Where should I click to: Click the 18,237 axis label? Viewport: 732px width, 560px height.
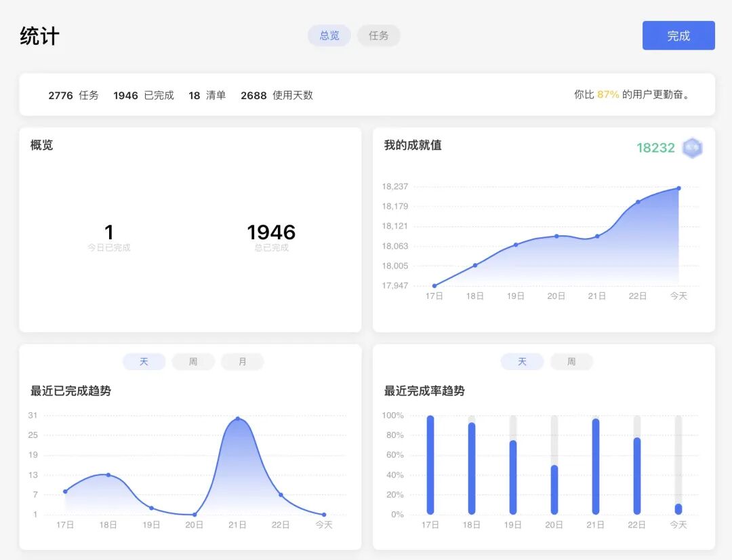click(395, 186)
